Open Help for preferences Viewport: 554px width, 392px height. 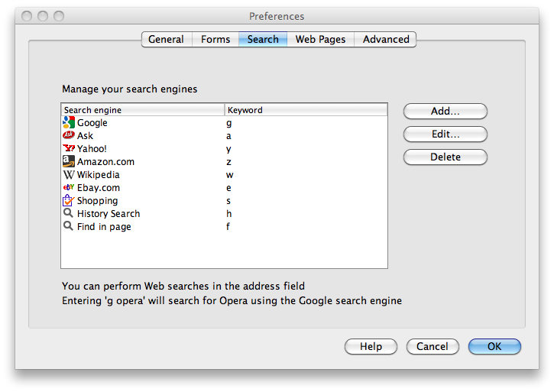click(x=371, y=346)
